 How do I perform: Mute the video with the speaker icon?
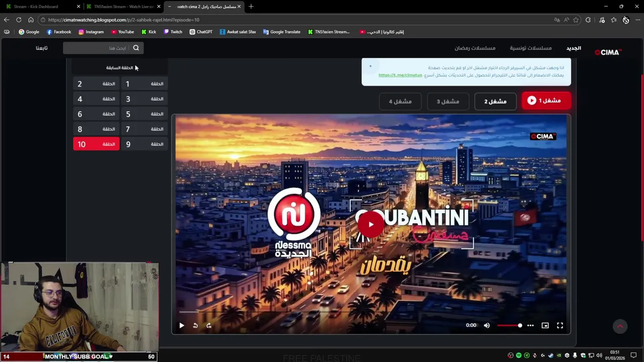point(487,325)
